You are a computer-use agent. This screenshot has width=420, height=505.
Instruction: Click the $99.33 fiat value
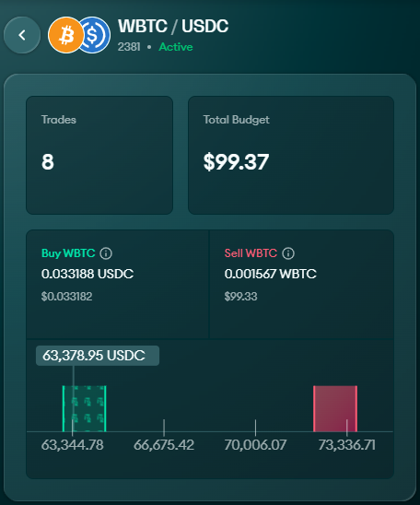pyautogui.click(x=240, y=297)
